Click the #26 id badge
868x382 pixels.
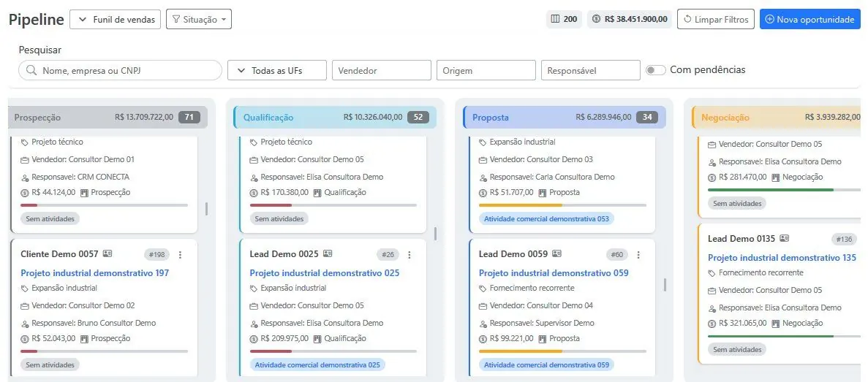388,255
